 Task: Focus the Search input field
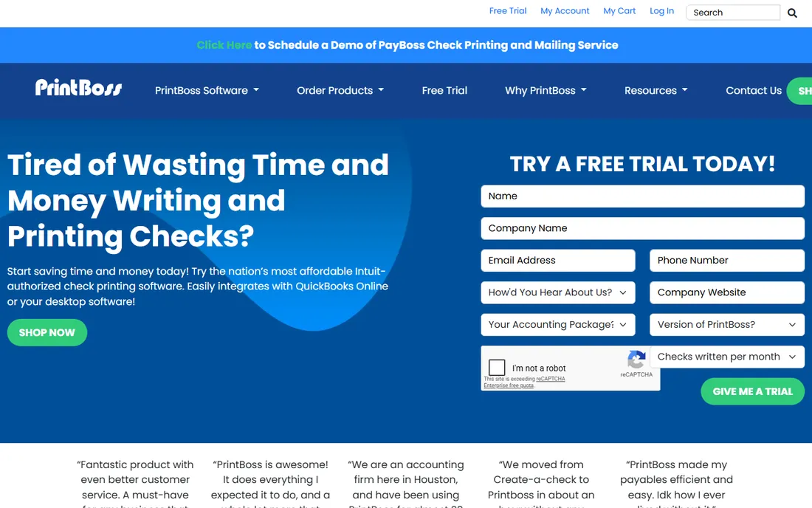pyautogui.click(x=733, y=13)
